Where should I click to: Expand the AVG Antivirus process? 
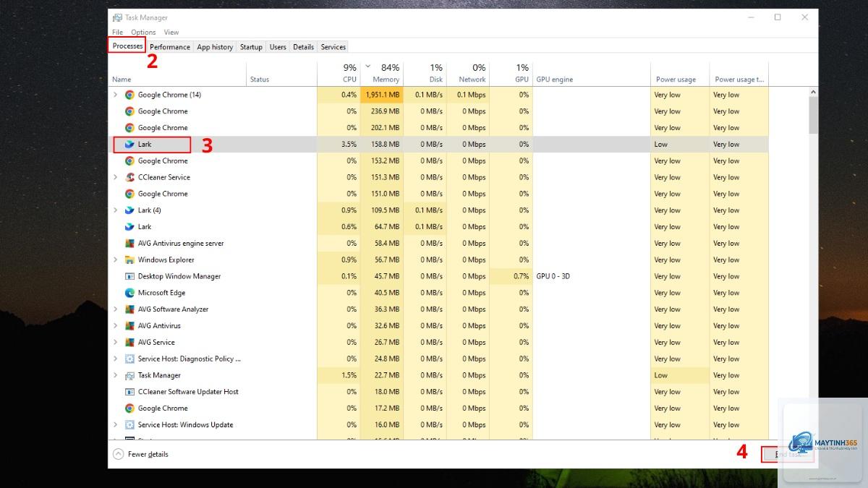click(x=115, y=325)
